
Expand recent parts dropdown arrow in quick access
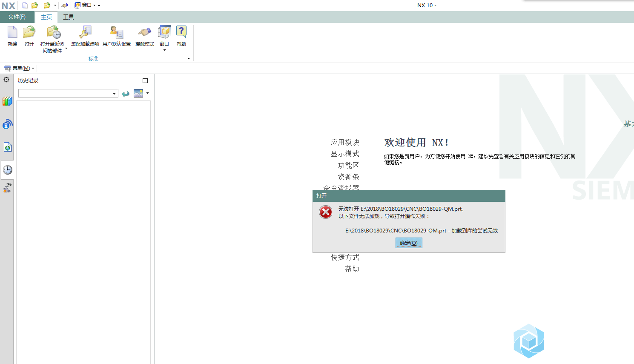click(x=55, y=6)
